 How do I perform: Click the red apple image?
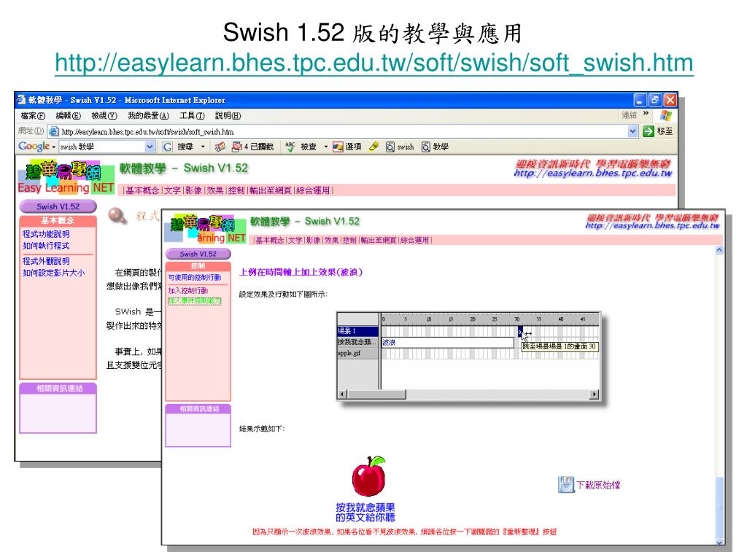click(x=368, y=476)
